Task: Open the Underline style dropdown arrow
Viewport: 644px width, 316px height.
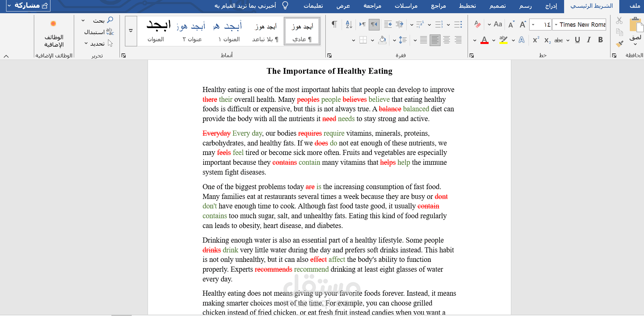Action: (x=568, y=40)
